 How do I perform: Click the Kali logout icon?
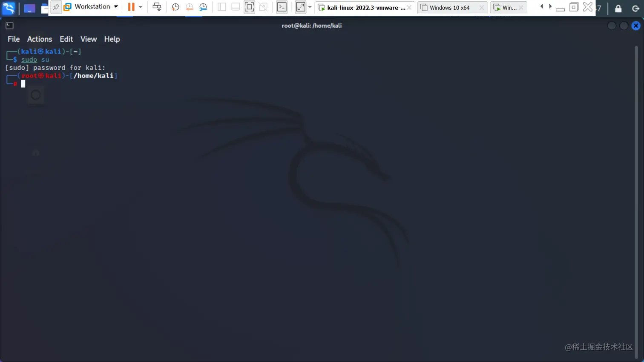(x=635, y=8)
